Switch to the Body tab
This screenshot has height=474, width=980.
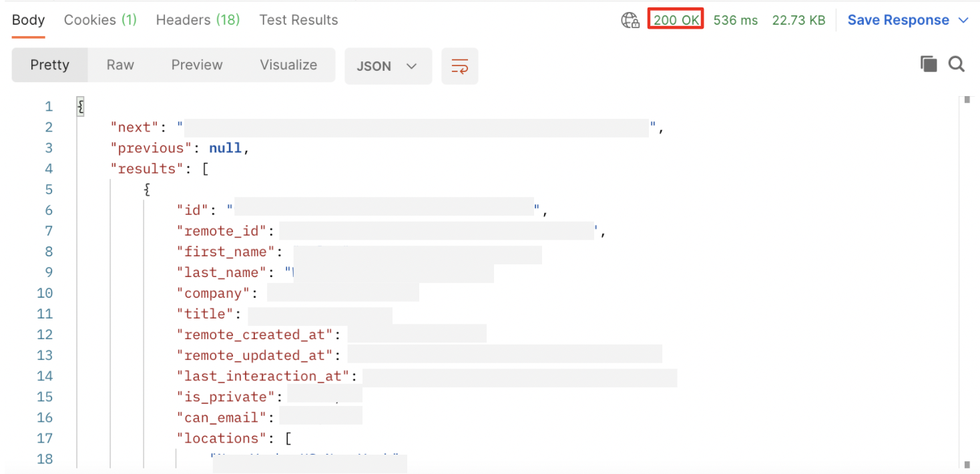(29, 20)
